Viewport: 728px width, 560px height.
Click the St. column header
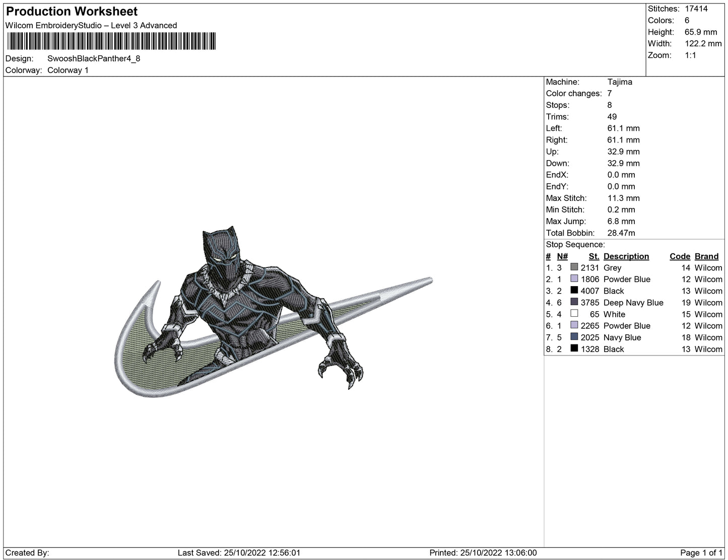pyautogui.click(x=594, y=256)
